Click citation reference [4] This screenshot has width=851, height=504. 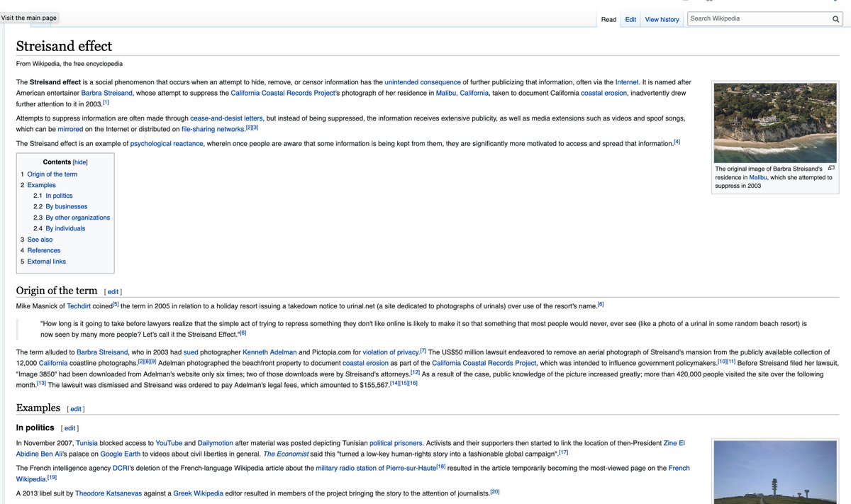click(x=677, y=142)
